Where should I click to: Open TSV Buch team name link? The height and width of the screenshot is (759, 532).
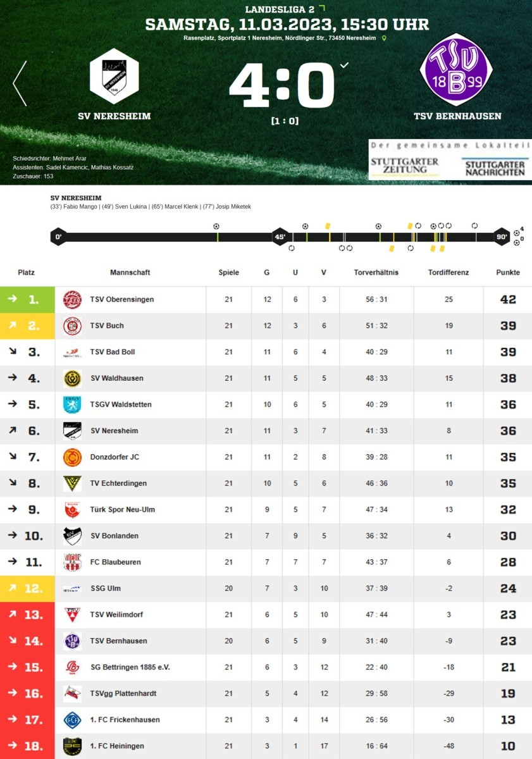pyautogui.click(x=107, y=326)
